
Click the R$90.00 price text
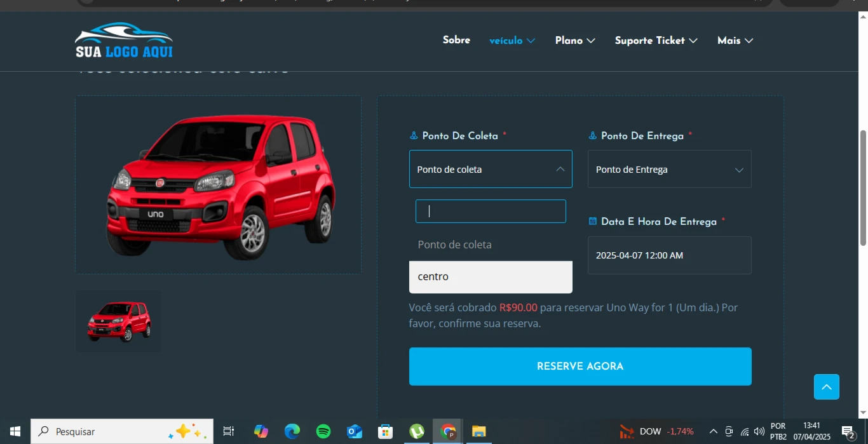(519, 307)
